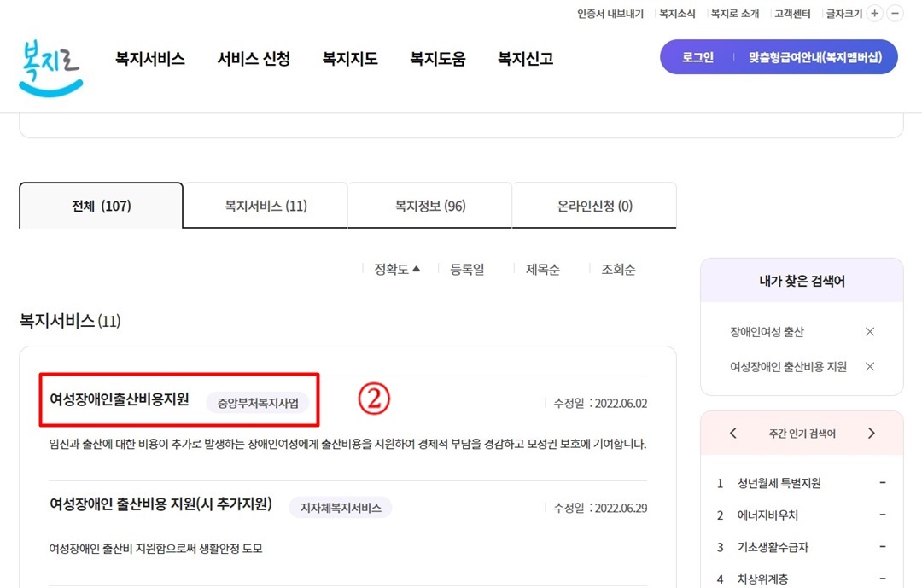Switch to the 복지정보 (96) tab
Viewport: 922px width, 588px height.
pos(429,205)
